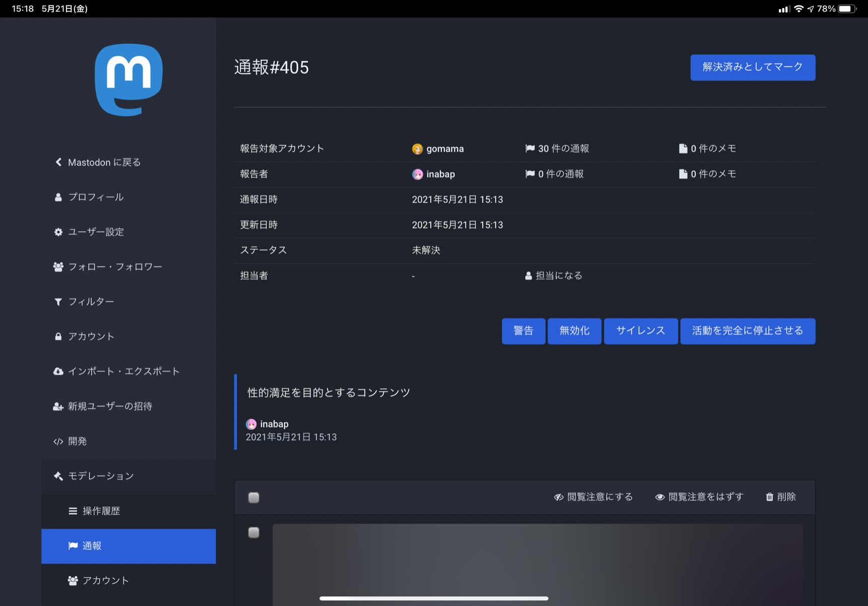This screenshot has width=868, height=606.
Task: View 30 件の通報 for gomama
Action: coord(557,149)
